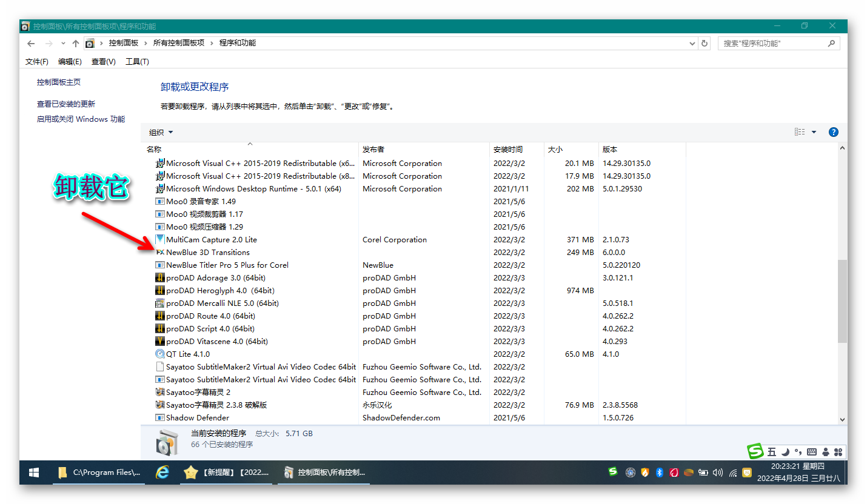Open 查看已安装的更新 link

[66, 104]
